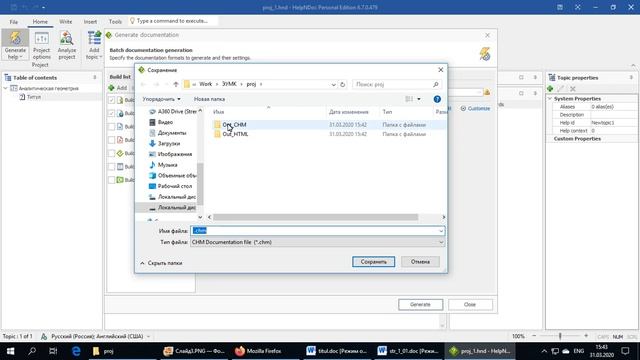Select Музыка folder in navigation pane

point(163,164)
